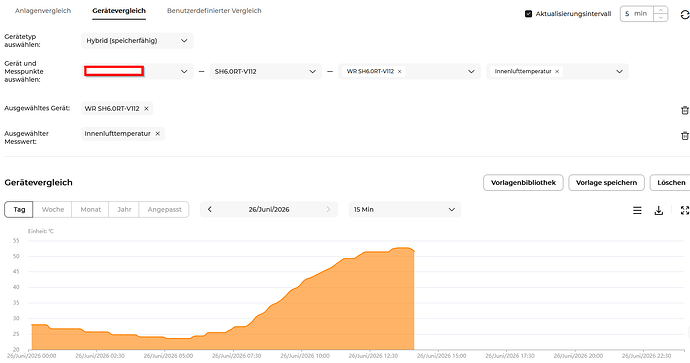The height and width of the screenshot is (363, 690).
Task: Open the Innenlufttemperatur measurement dropdown
Action: pos(558,71)
